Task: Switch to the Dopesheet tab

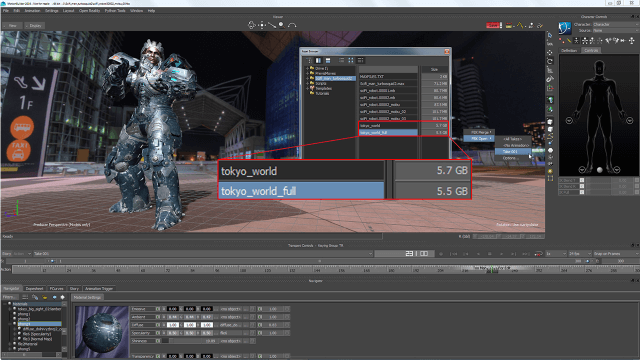Action: pos(34,289)
